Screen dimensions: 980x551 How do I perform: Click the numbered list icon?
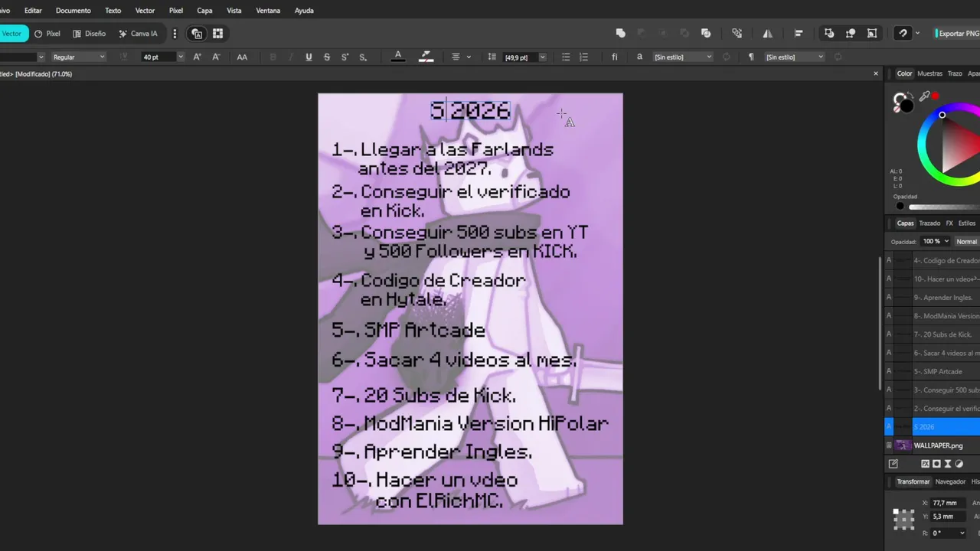[x=583, y=57]
